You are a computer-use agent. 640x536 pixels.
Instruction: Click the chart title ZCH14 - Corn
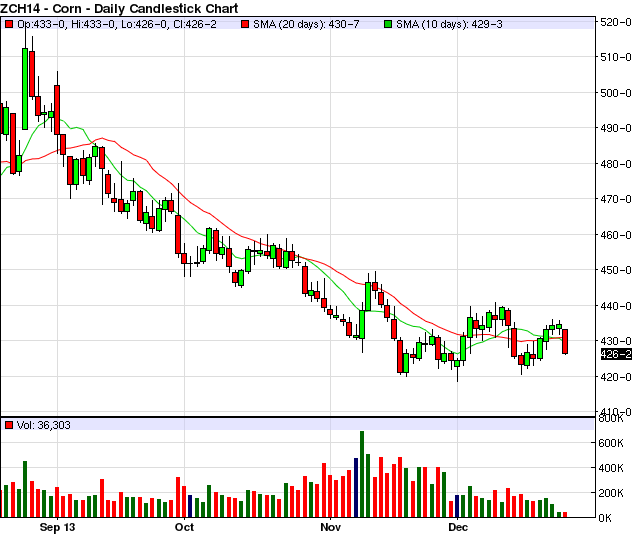(119, 8)
